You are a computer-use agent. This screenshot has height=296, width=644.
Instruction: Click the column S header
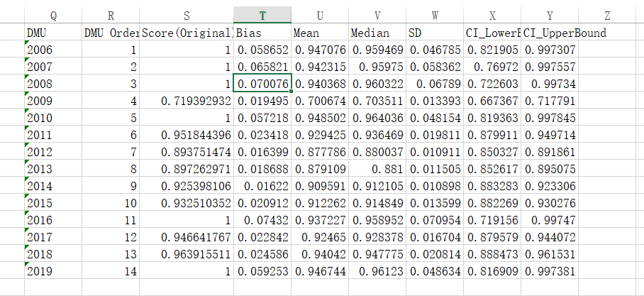coord(187,16)
